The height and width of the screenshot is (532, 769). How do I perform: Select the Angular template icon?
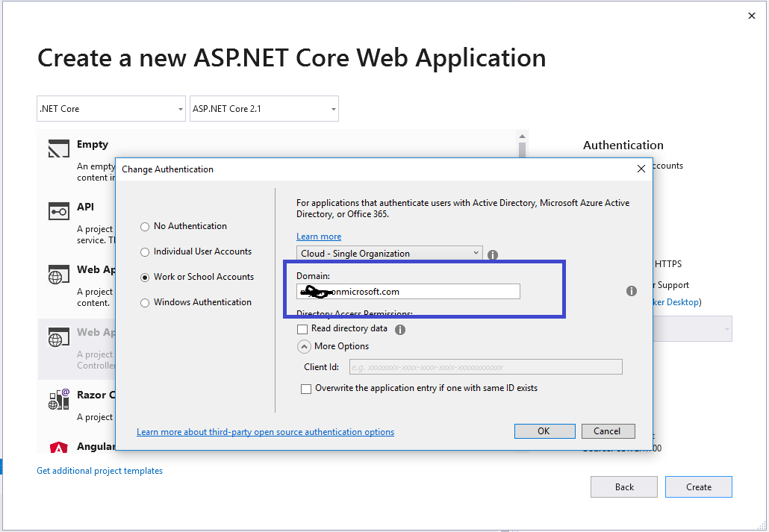pos(58,447)
